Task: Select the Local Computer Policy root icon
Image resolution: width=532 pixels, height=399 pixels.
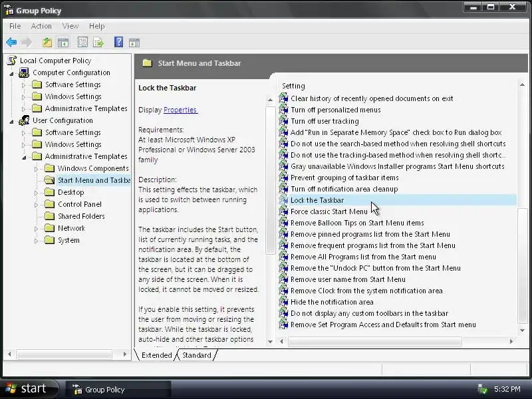Action: (12, 61)
